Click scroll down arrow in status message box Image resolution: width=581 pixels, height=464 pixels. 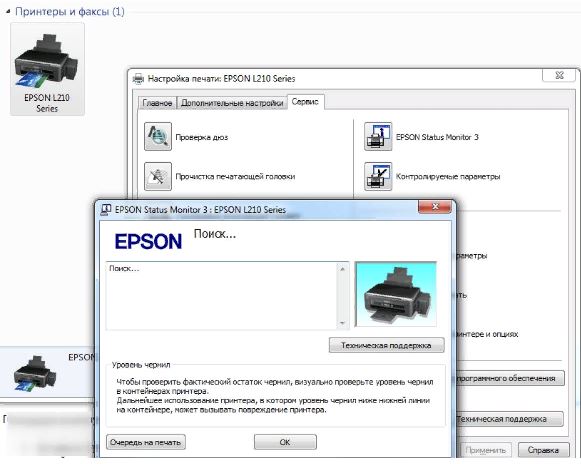coord(342,323)
